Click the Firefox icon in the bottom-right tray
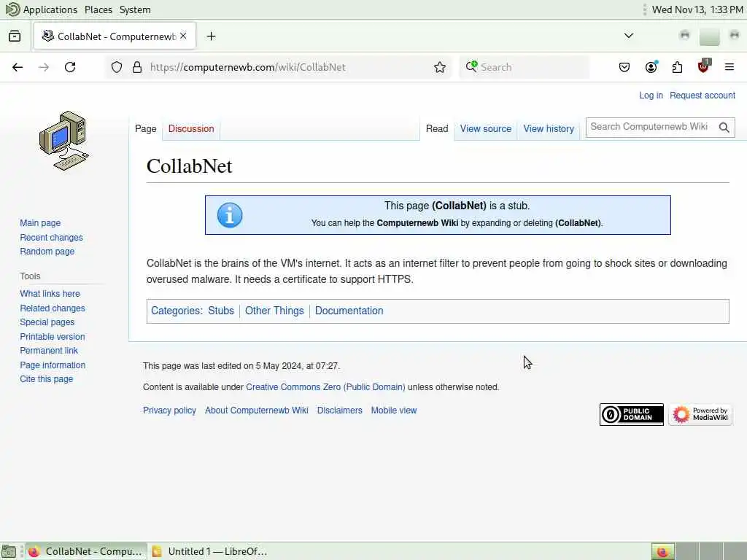747x560 pixels. point(662,551)
